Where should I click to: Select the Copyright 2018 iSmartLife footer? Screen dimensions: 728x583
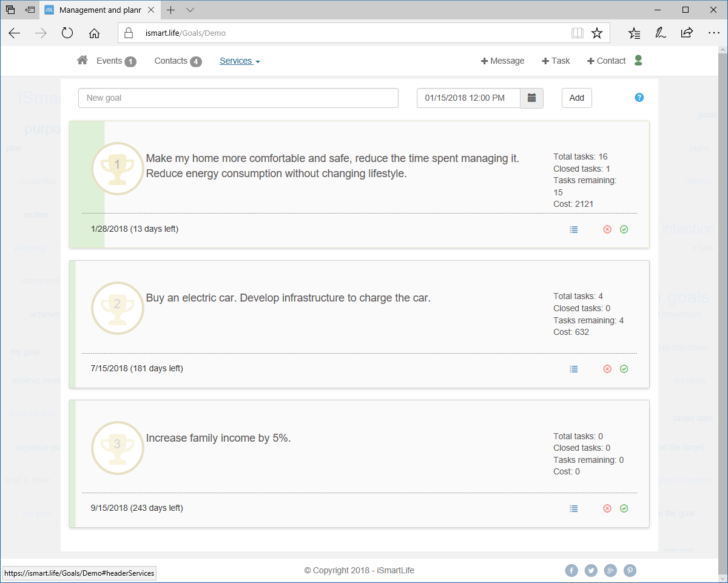point(359,570)
